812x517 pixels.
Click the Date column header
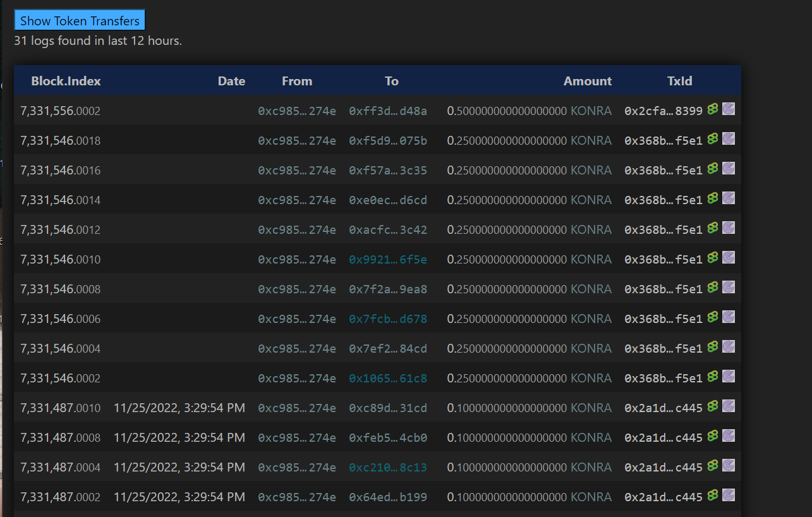click(231, 81)
